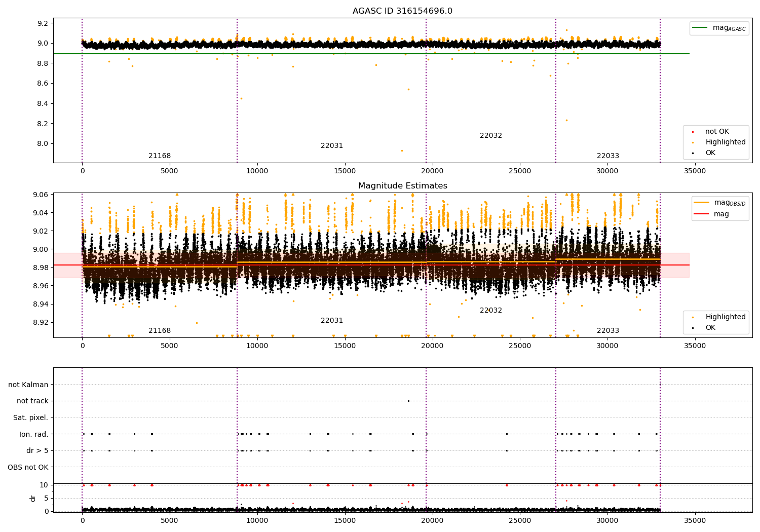The width and height of the screenshot is (760, 532).
Task: Click the 8.4 tick on top plot
Action: point(43,103)
